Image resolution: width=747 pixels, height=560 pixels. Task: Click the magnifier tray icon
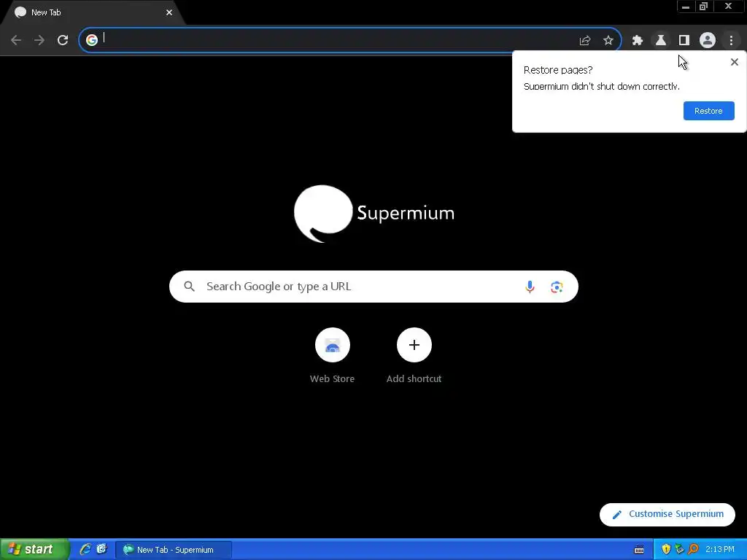(693, 550)
